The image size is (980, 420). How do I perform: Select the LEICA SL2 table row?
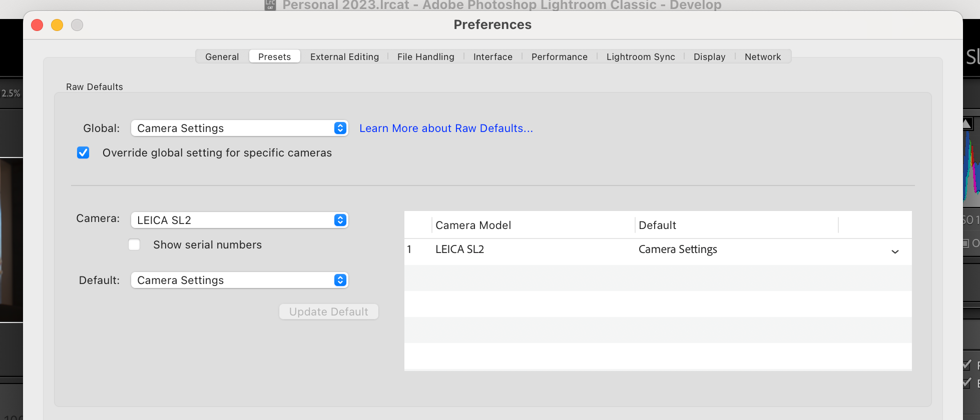(x=658, y=249)
